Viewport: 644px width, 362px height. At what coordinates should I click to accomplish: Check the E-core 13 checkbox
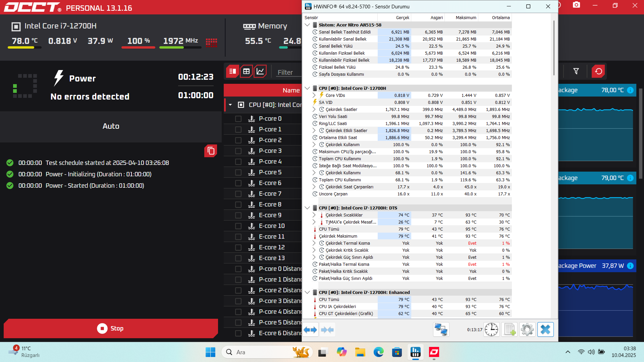(238, 258)
